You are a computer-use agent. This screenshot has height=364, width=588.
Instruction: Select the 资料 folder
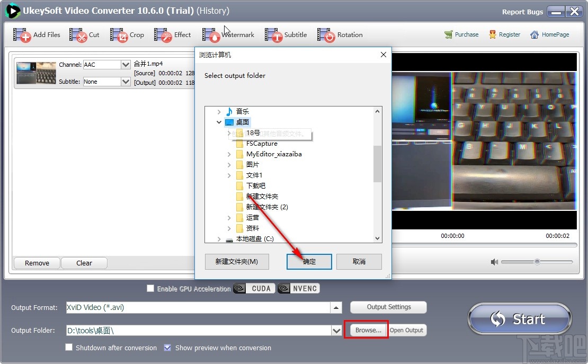(x=252, y=228)
